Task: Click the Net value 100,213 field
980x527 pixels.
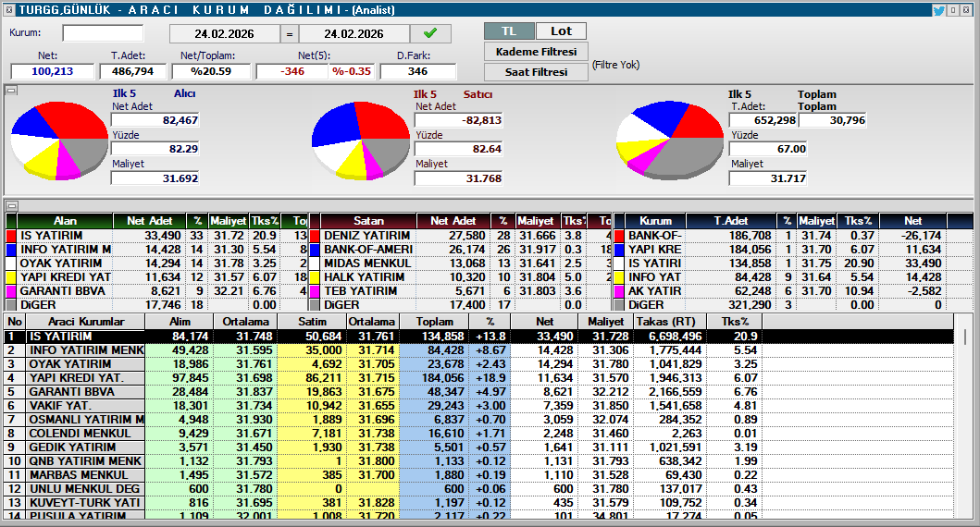Action: click(53, 72)
